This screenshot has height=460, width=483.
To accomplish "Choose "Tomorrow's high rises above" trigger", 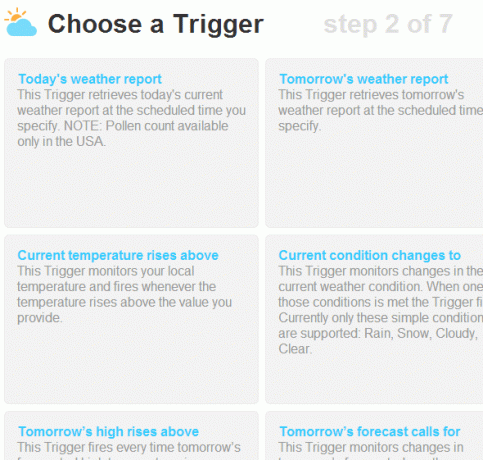I will click(x=108, y=432).
